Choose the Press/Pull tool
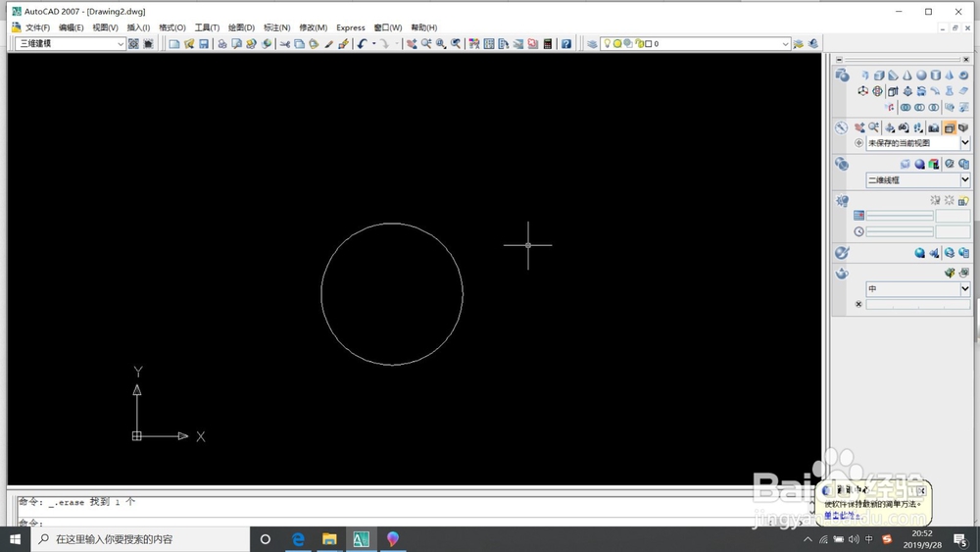This screenshot has width=980, height=552. pos(907,90)
